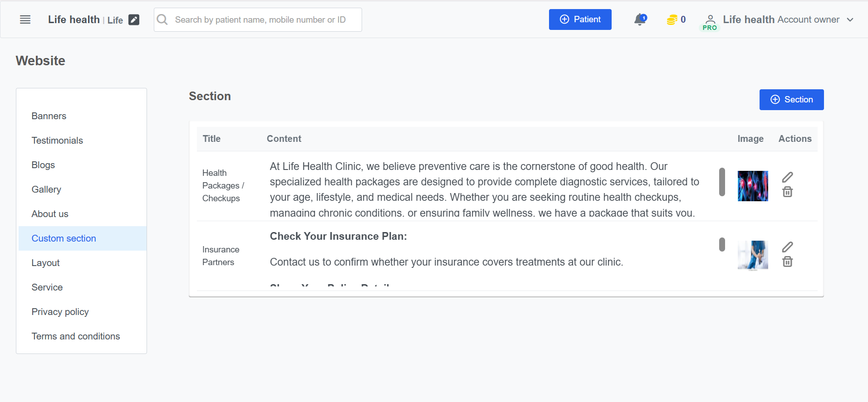Edit the Health Packages / Checkups section
The width and height of the screenshot is (868, 402).
tap(788, 177)
